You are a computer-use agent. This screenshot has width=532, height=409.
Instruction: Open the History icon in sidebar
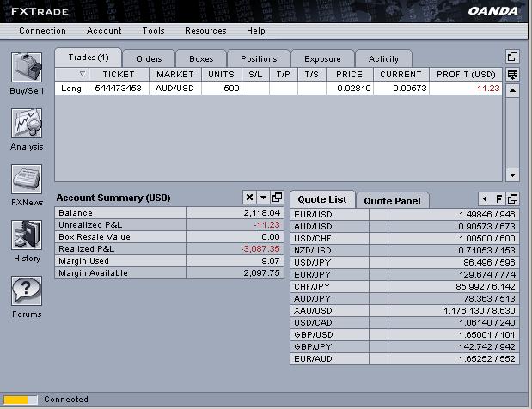(27, 235)
